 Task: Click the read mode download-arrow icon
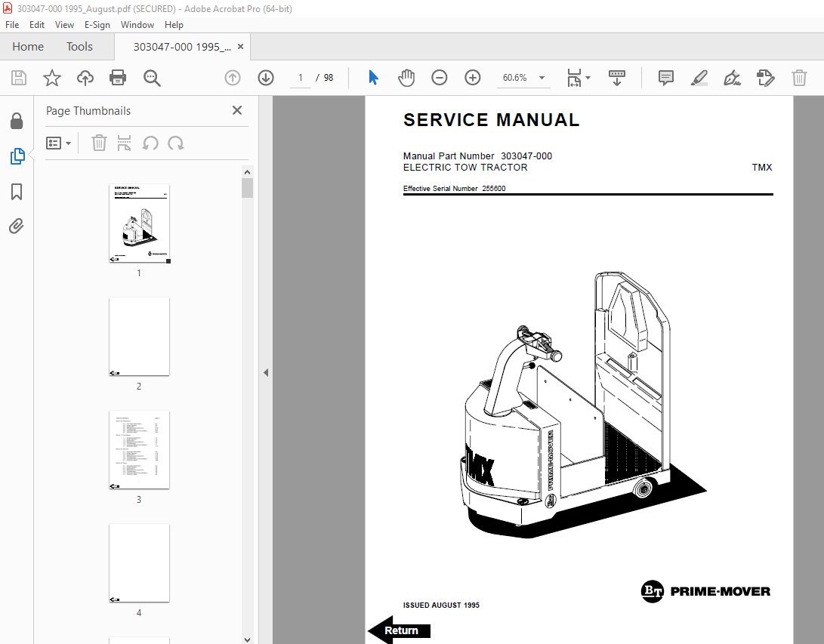coord(617,78)
